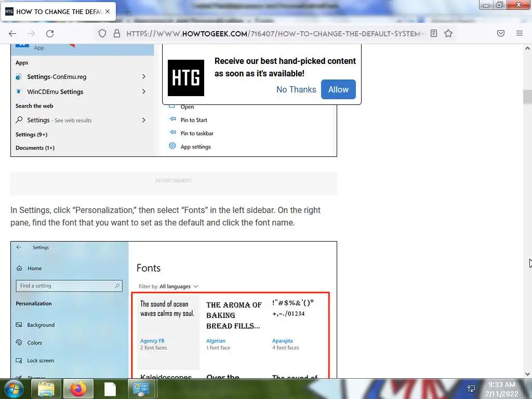Click the Pin to Start pin icon
The height and width of the screenshot is (399, 532).
click(172, 119)
